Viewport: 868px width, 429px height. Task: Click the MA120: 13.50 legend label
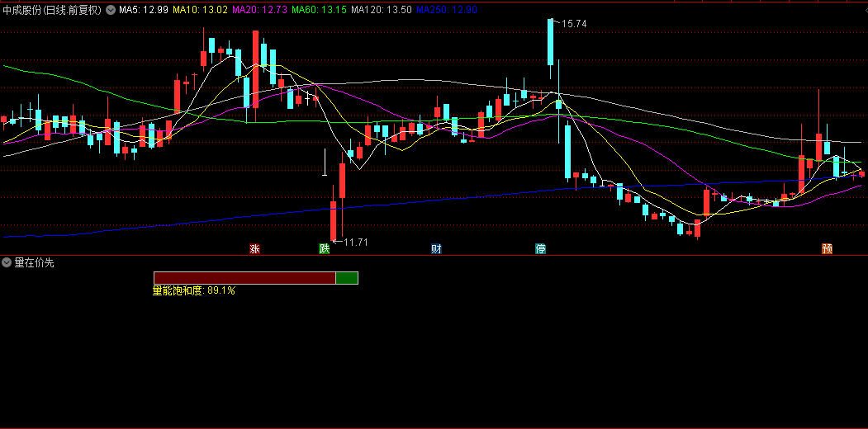tap(382, 9)
